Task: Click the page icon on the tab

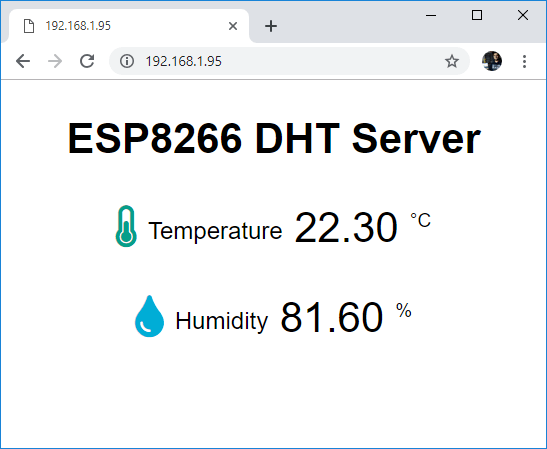Action: coord(29,26)
